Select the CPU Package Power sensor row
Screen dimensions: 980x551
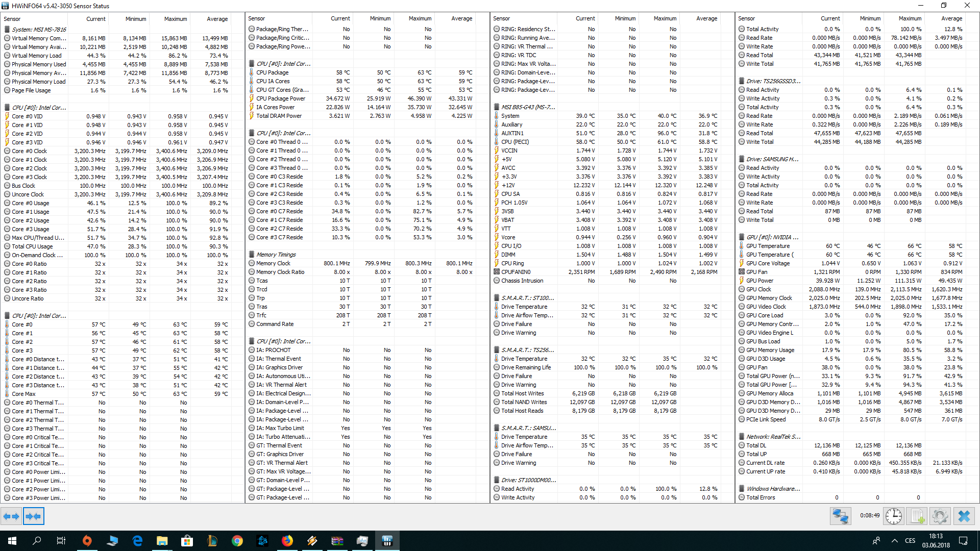(x=280, y=98)
